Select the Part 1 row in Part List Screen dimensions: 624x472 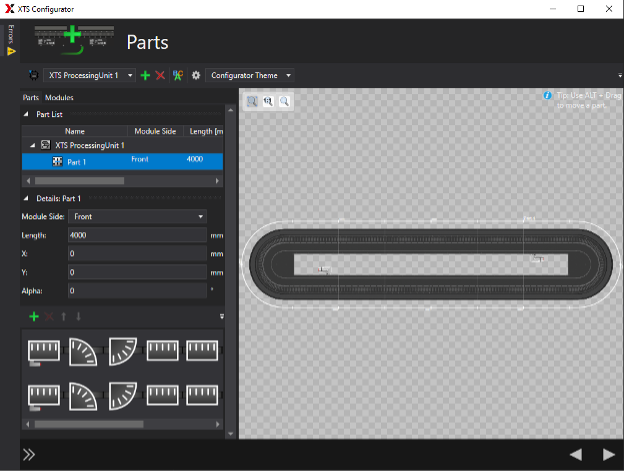123,162
